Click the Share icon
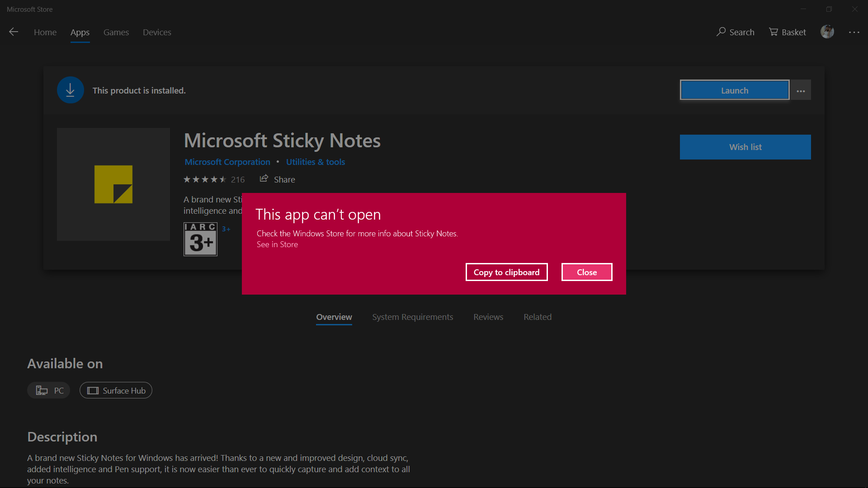The height and width of the screenshot is (488, 868). pos(264,179)
